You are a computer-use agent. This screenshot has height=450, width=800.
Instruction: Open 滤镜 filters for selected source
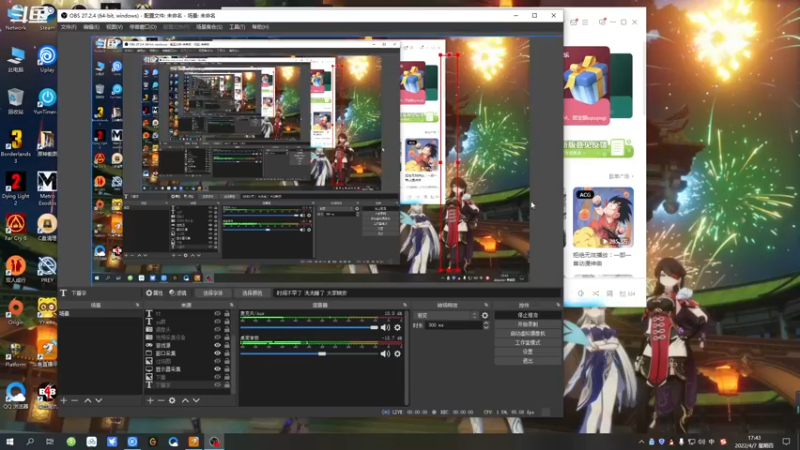pos(178,293)
